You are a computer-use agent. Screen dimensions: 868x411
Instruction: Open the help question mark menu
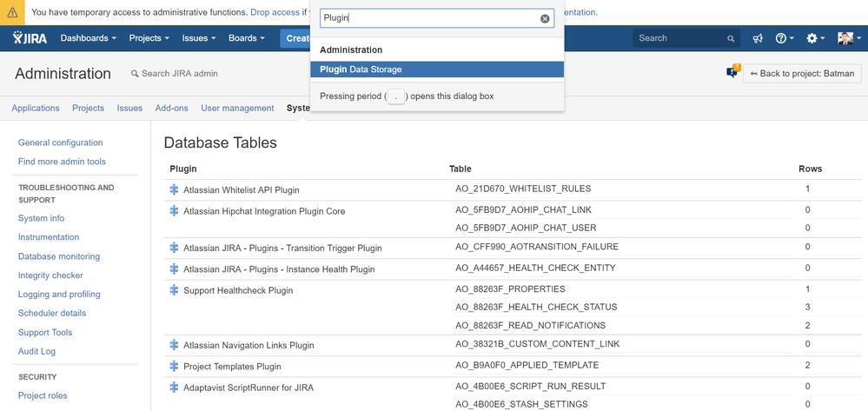tap(785, 38)
